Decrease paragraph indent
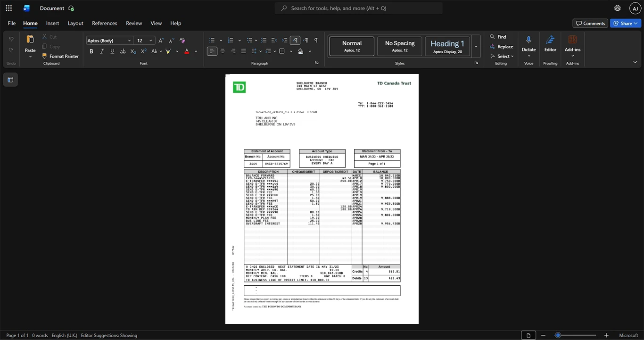644x340 pixels. click(274, 41)
